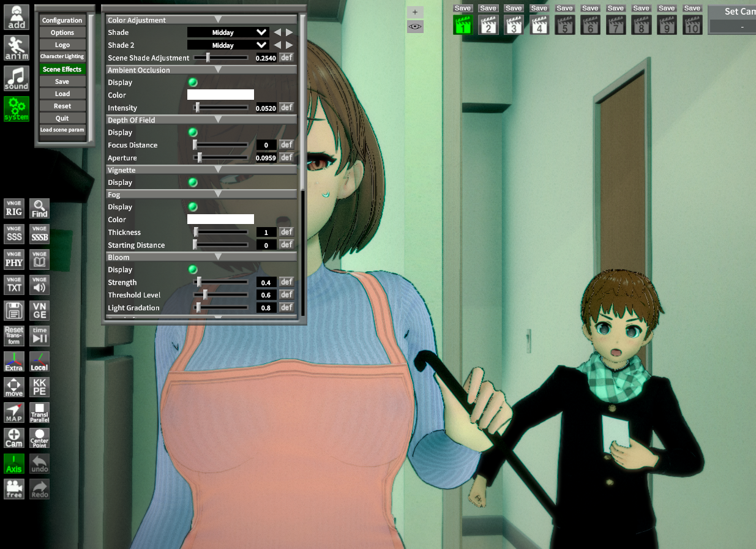Screen dimensions: 756x549
Task: Open the Shade dropdown set to Midday
Action: pyautogui.click(x=228, y=32)
